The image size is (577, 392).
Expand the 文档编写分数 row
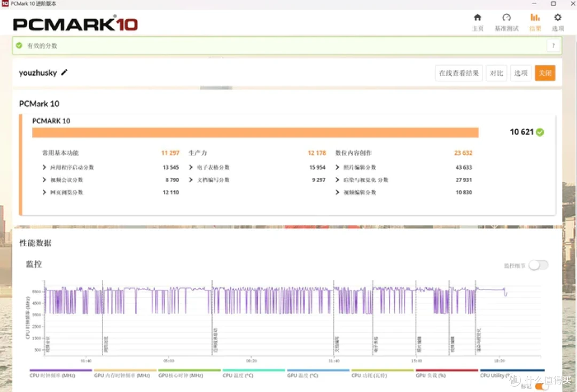pos(191,180)
